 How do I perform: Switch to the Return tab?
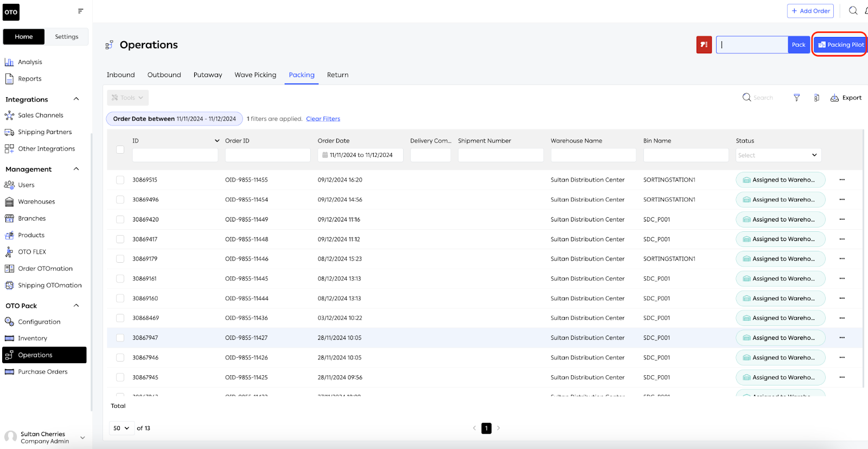click(337, 75)
